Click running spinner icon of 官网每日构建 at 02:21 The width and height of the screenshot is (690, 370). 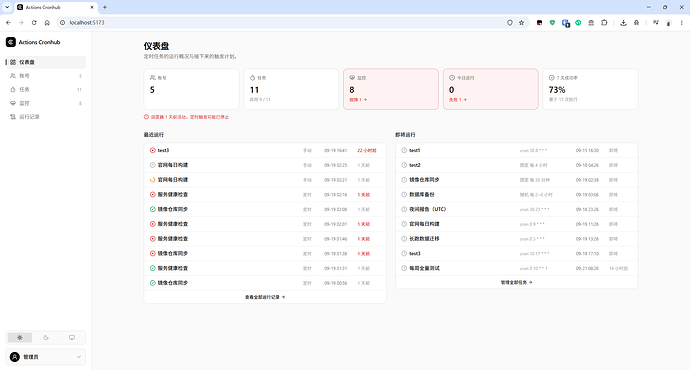[x=153, y=180]
